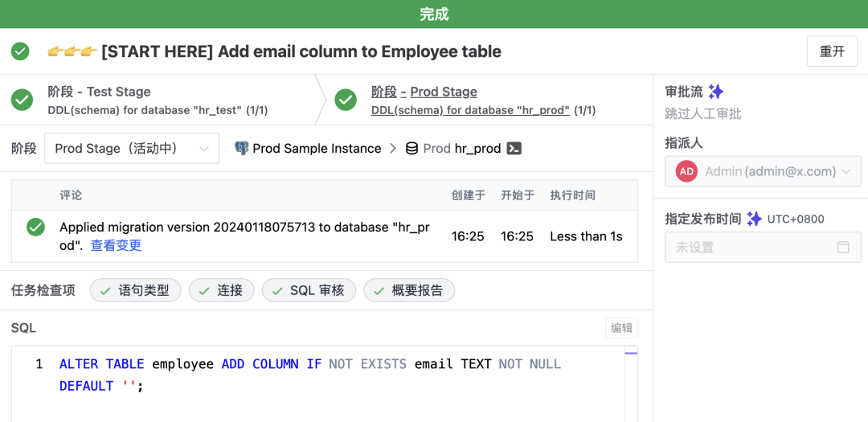Click green check icon of migration row
Viewport: 868px width, 422px height.
click(36, 227)
